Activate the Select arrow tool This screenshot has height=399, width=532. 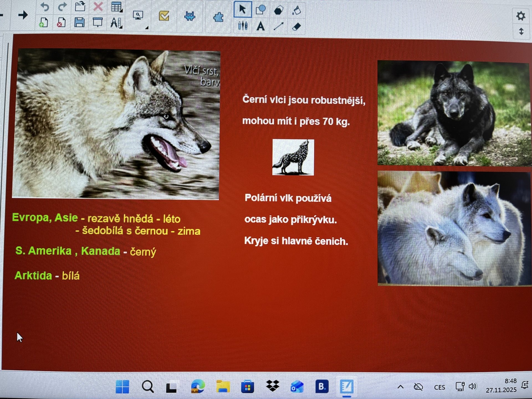point(242,9)
